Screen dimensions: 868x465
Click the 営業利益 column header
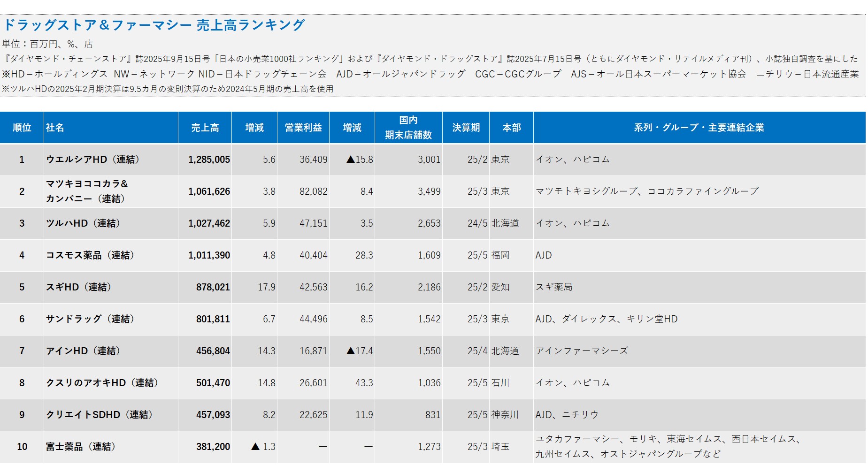(x=303, y=127)
